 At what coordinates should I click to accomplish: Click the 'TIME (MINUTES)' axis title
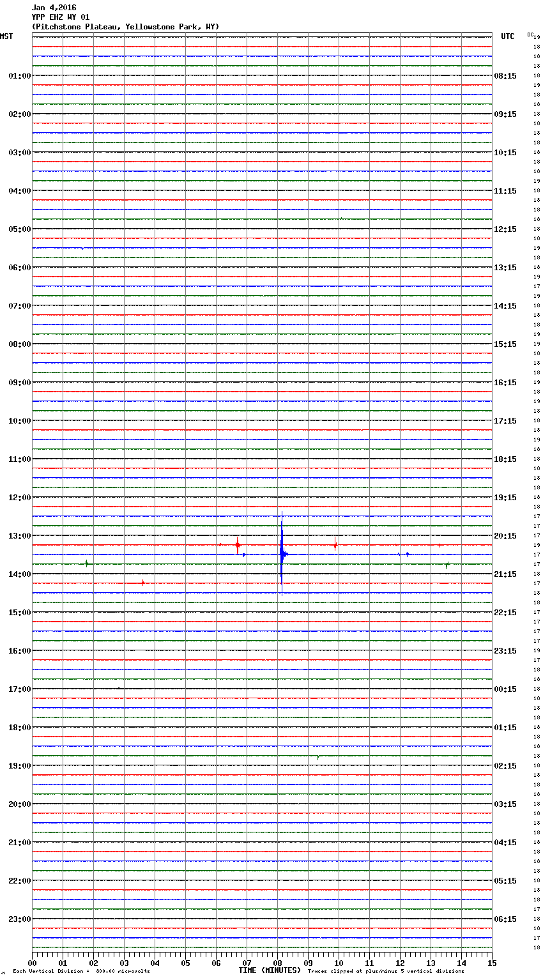[270, 970]
